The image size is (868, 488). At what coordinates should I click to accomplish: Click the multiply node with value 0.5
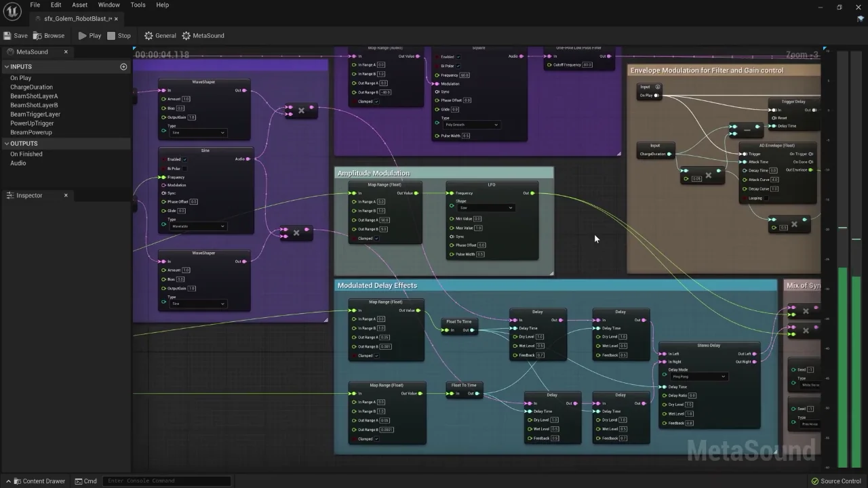pyautogui.click(x=789, y=223)
